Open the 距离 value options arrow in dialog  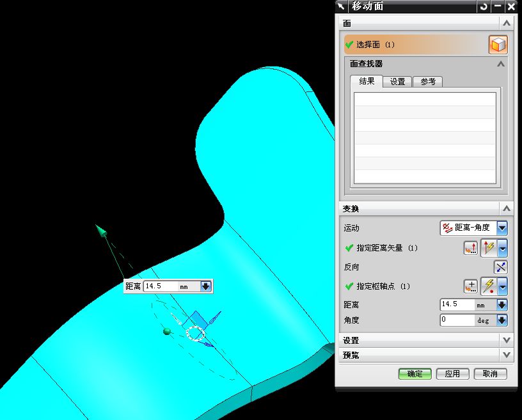502,304
